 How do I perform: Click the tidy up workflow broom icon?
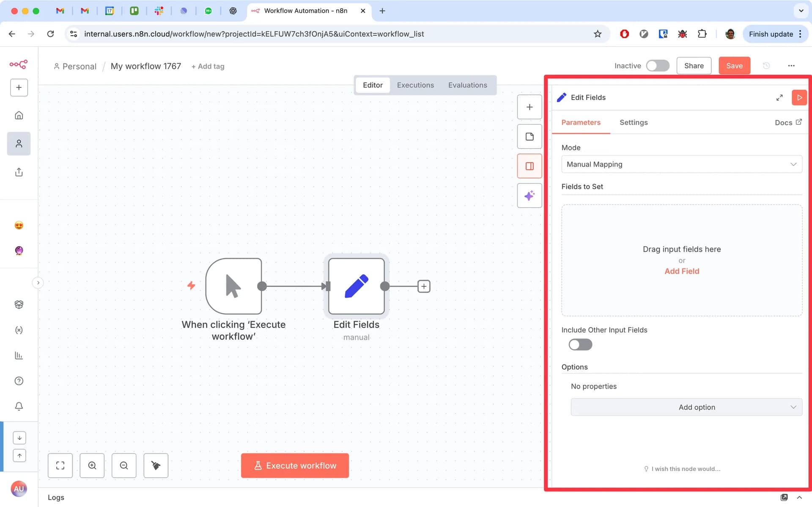tap(156, 466)
